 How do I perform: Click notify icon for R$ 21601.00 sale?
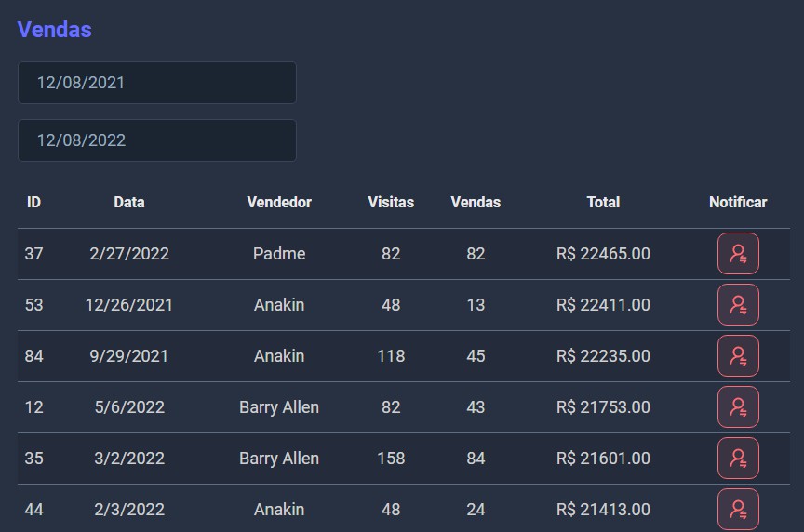(x=738, y=459)
